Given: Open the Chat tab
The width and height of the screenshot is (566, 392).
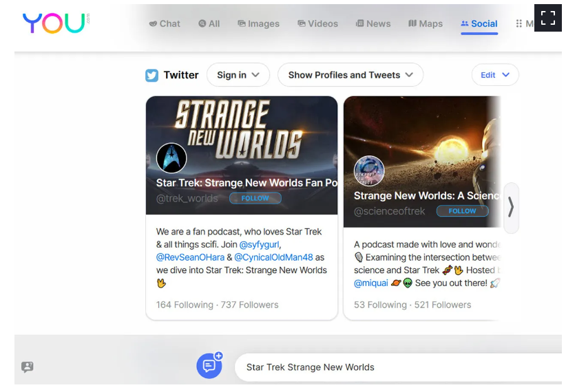Looking at the screenshot, I should point(165,24).
